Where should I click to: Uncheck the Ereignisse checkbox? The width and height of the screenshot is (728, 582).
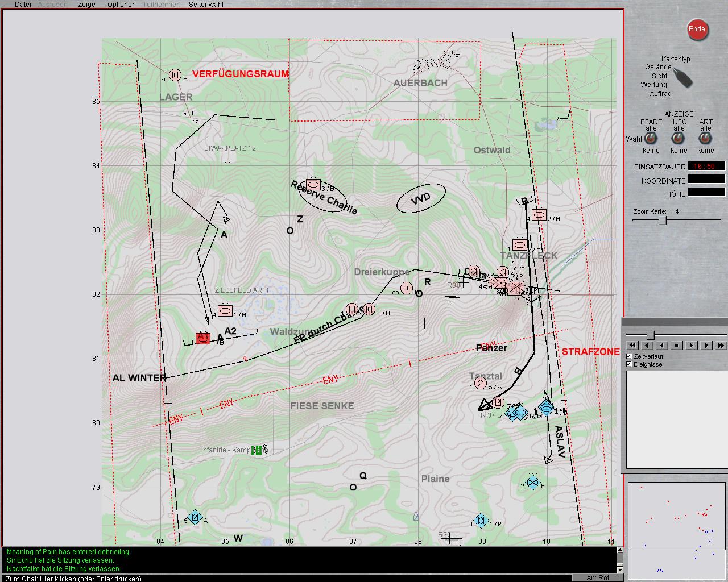[629, 364]
